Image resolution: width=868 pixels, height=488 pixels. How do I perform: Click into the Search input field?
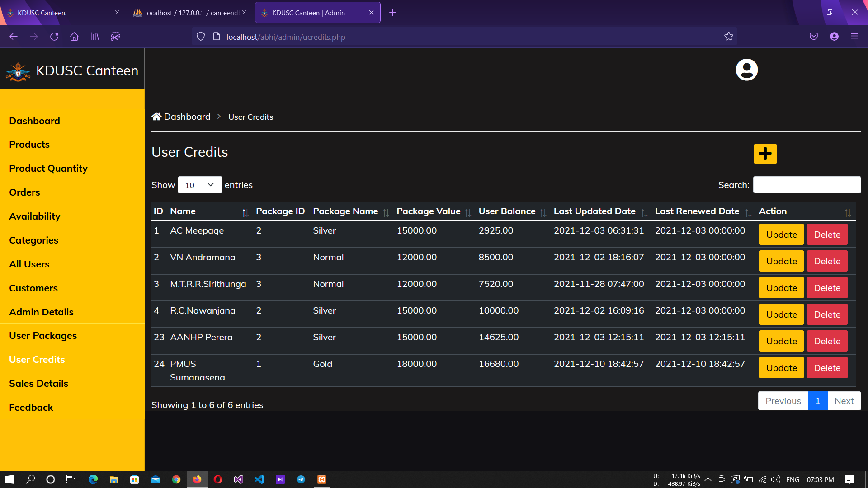807,185
